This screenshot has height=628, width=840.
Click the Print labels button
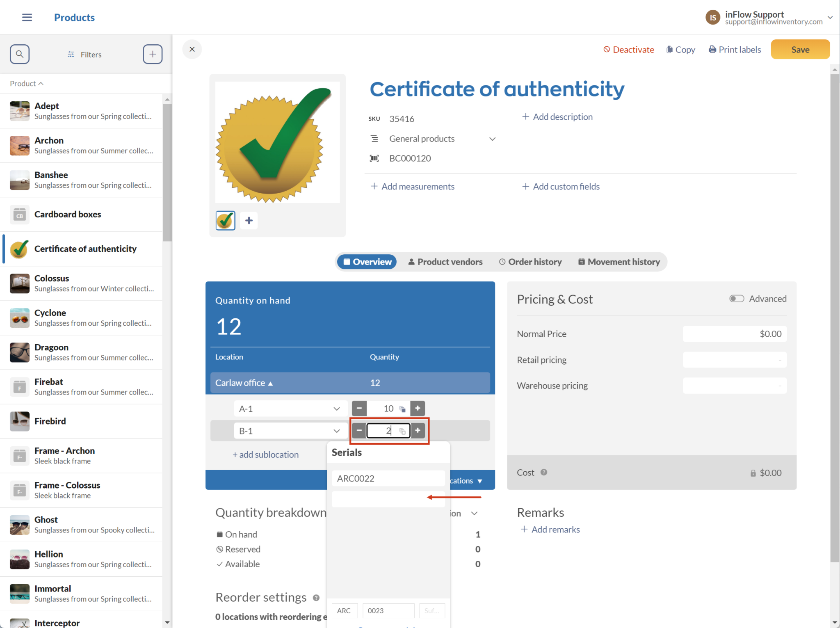735,50
